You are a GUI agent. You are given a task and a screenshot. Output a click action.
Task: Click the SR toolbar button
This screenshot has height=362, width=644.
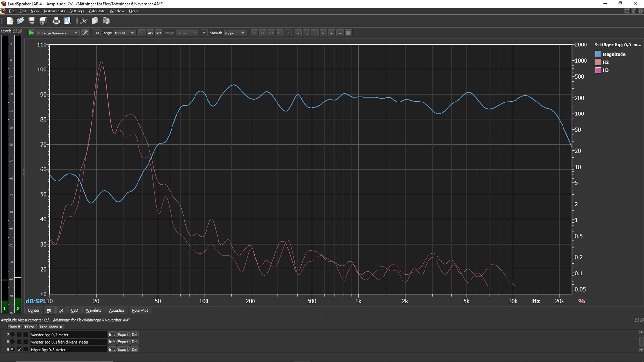tap(263, 33)
